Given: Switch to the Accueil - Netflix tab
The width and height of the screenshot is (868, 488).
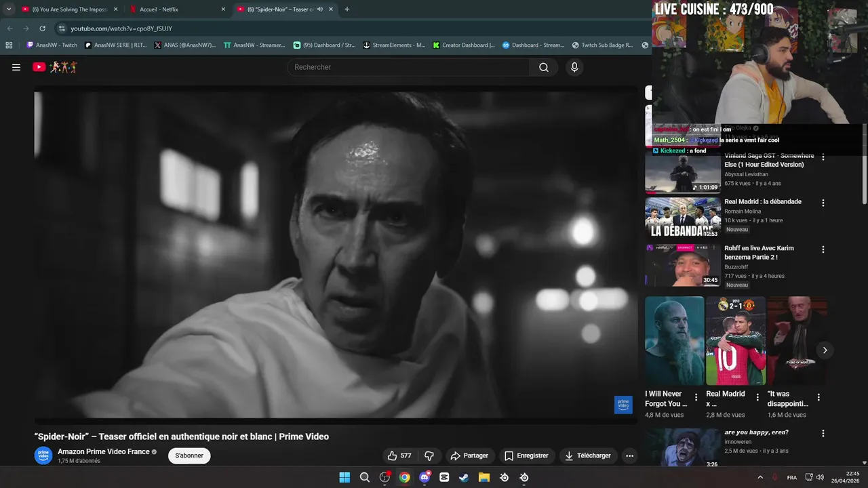Looking at the screenshot, I should (x=178, y=9).
